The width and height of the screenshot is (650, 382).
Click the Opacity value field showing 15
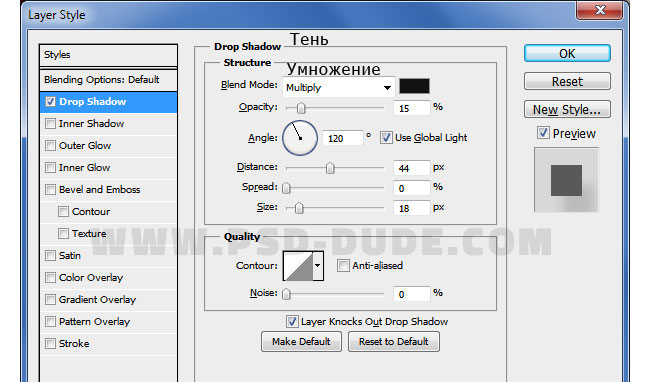tap(412, 108)
